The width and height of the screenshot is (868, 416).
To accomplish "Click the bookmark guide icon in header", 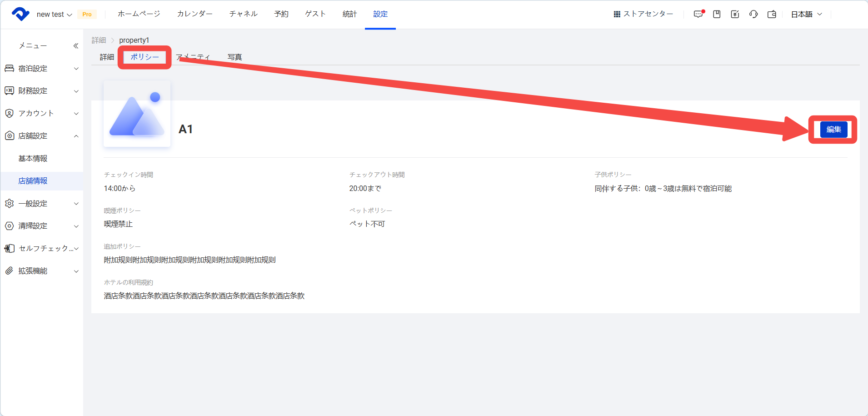I will click(717, 14).
